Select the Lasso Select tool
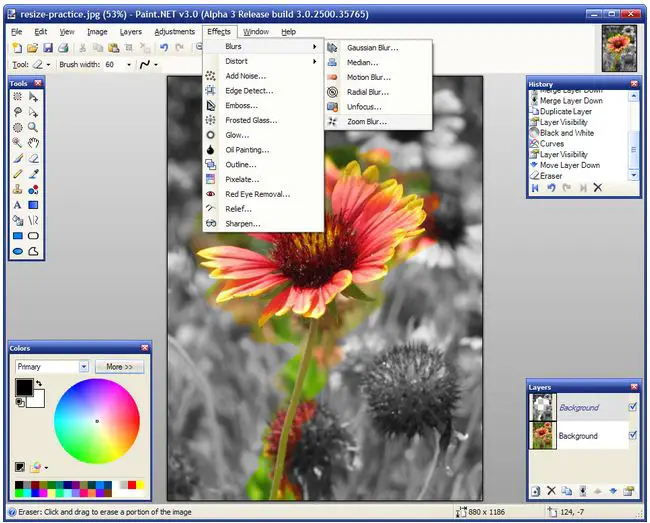 tap(17, 112)
